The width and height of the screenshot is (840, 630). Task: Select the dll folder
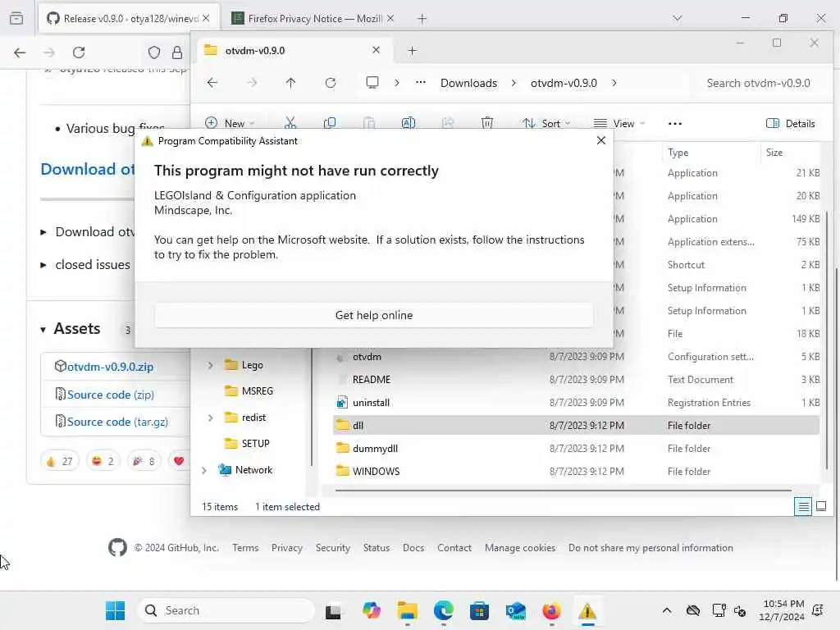(576, 426)
